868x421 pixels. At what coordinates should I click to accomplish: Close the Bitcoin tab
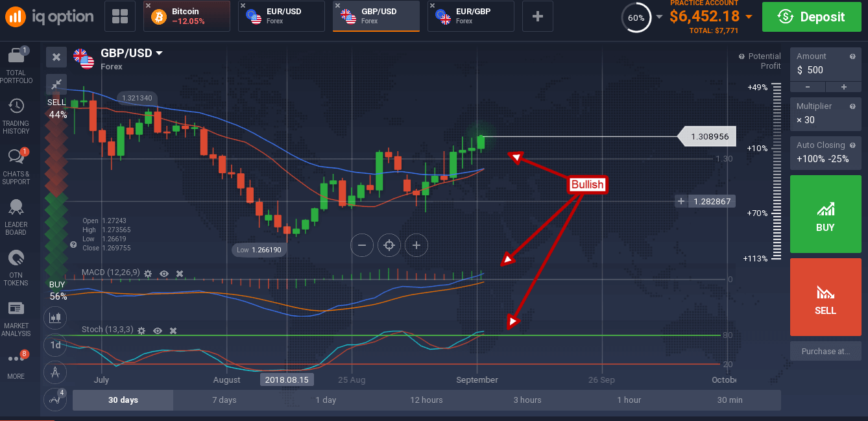pyautogui.click(x=149, y=6)
